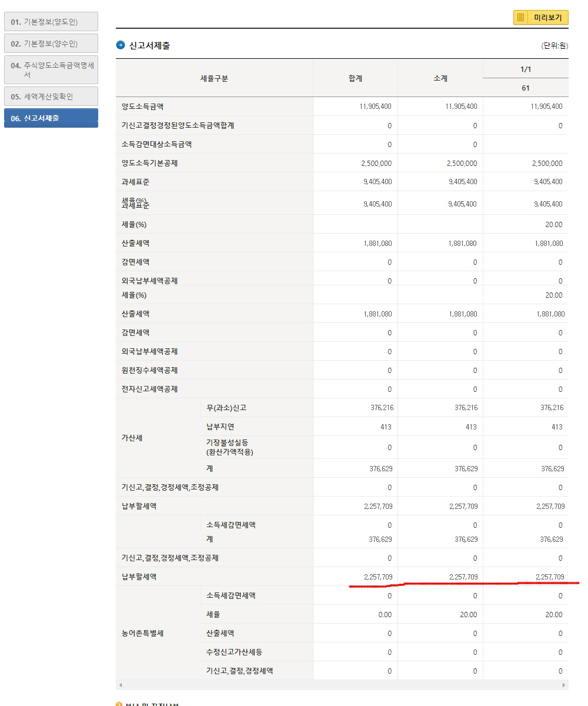Click the horizontal scrollbar track below the table
Viewport: 588px width, 706px height.
[x=341, y=685]
